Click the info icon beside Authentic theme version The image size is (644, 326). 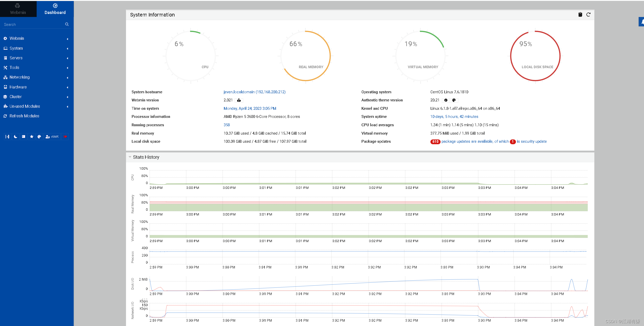[446, 100]
